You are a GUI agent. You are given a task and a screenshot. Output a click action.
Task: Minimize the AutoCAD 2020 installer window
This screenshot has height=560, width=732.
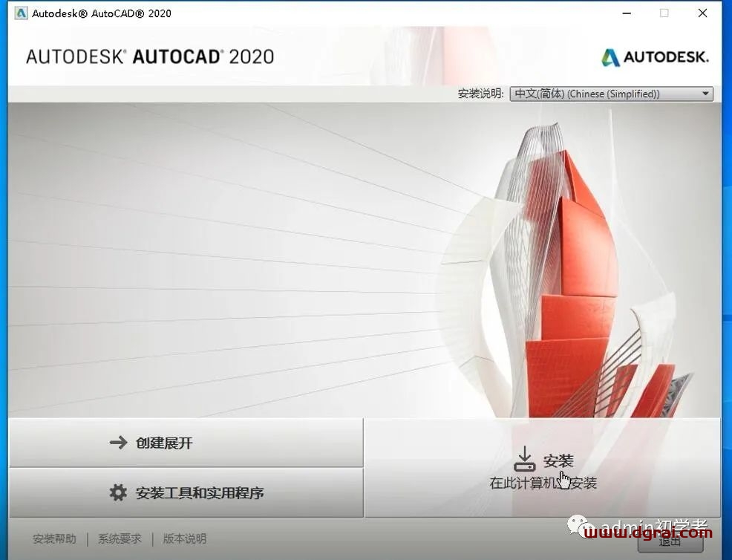pos(627,13)
